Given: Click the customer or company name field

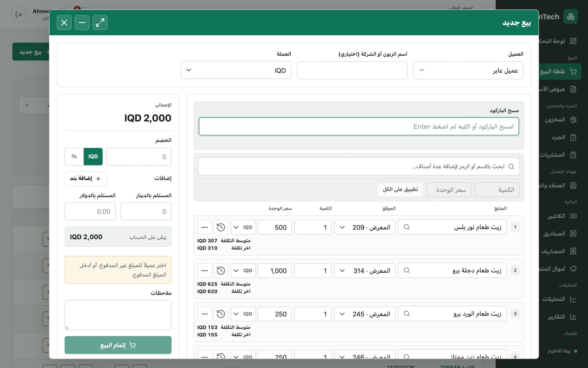Looking at the screenshot, I should coord(352,70).
